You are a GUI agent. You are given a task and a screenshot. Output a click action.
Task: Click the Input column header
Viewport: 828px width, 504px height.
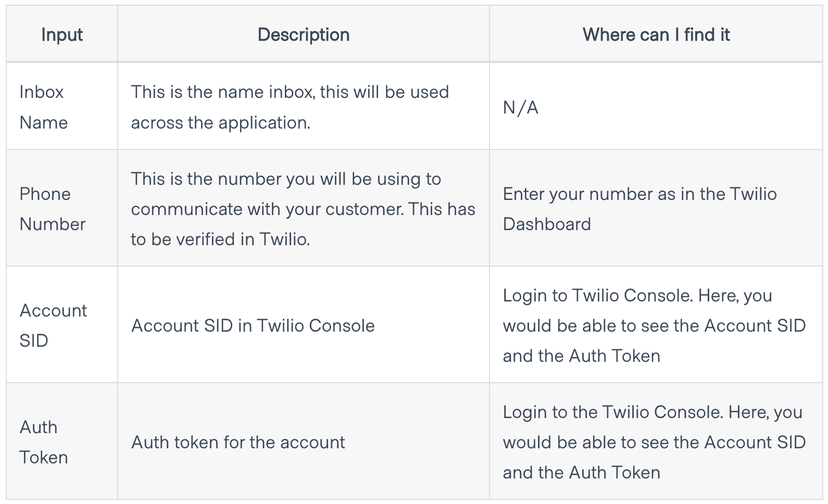click(62, 34)
